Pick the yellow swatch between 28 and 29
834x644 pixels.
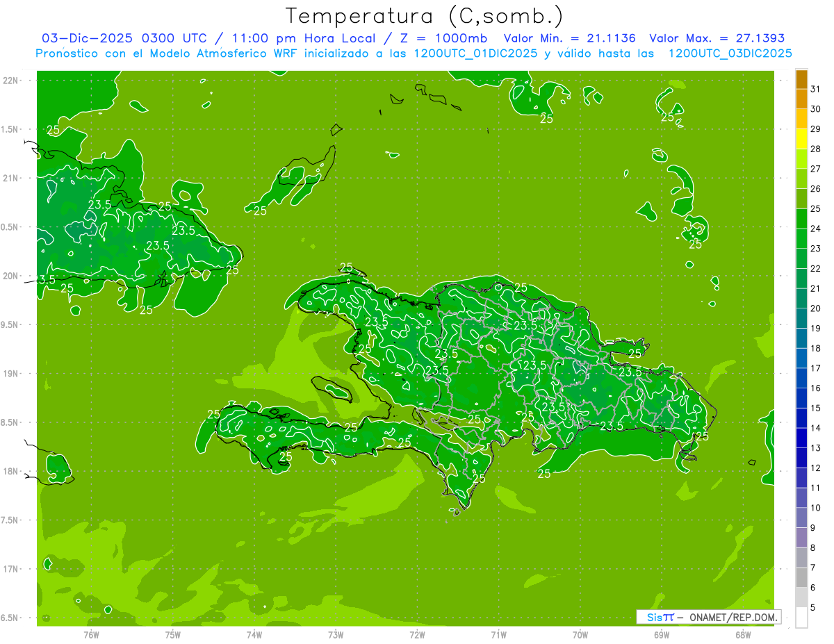click(x=801, y=139)
